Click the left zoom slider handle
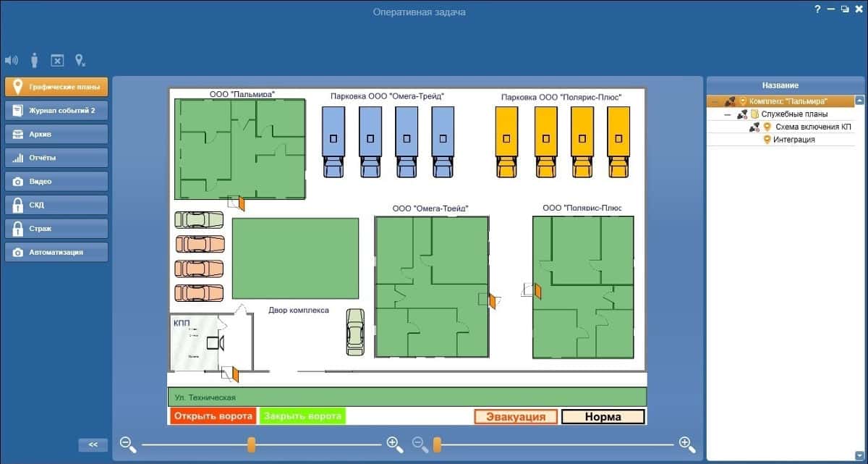 [251, 444]
